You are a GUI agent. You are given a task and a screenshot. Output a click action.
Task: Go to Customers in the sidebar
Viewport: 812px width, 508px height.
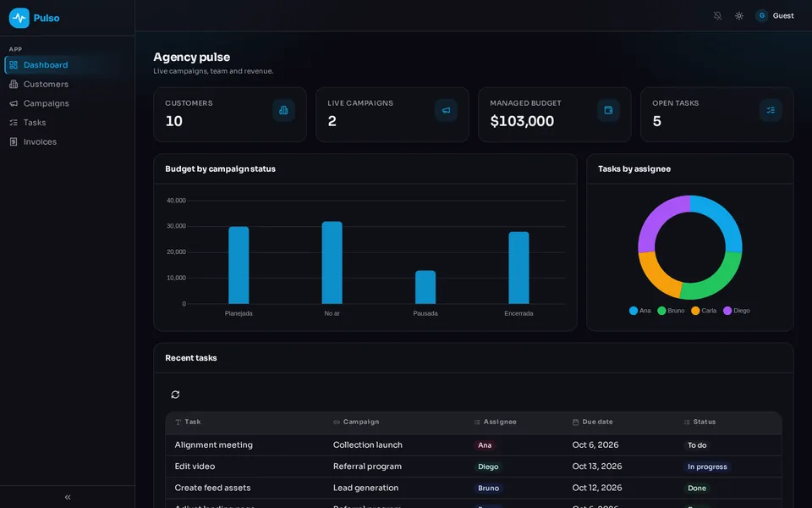(x=68, y=84)
